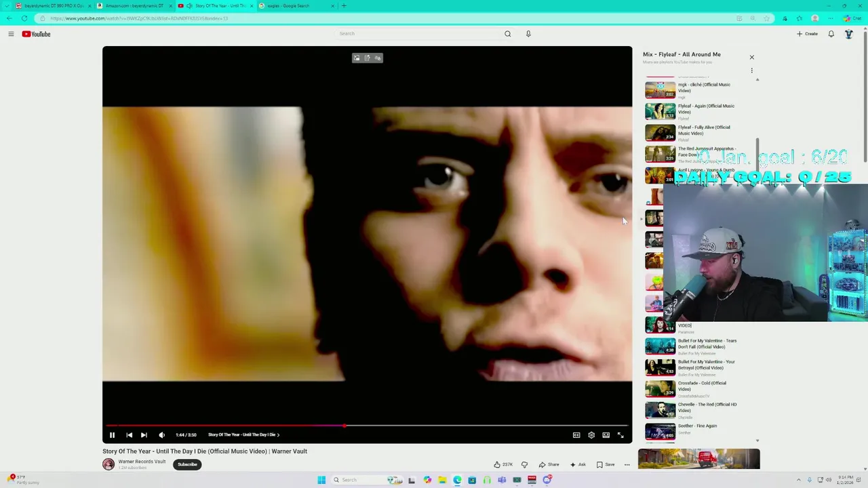Viewport: 868px width, 488px height.
Task: Open the player settings gear
Action: coord(591,435)
